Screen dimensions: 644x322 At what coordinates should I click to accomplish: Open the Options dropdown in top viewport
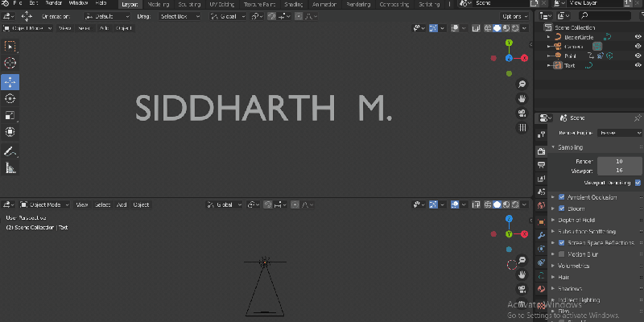(515, 16)
